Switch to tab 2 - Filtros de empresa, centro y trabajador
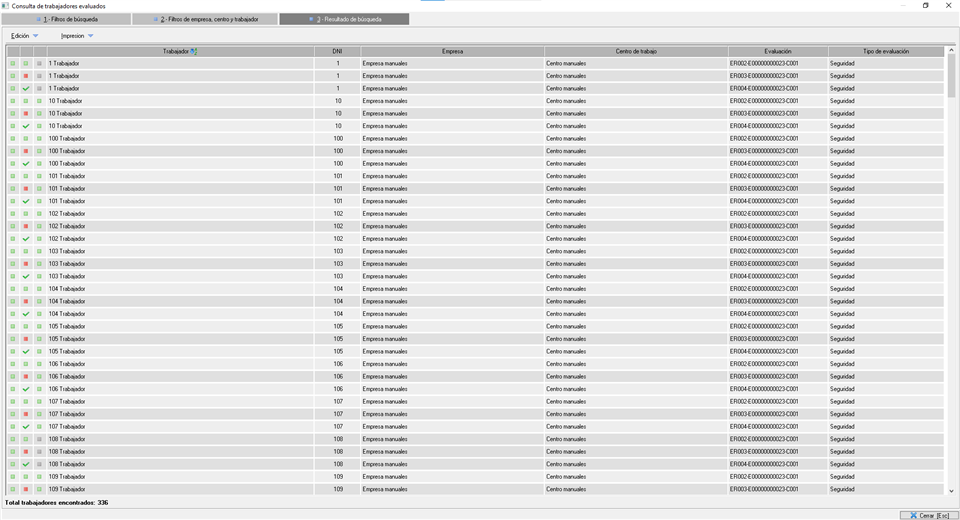The width and height of the screenshot is (960, 520). pos(205,19)
